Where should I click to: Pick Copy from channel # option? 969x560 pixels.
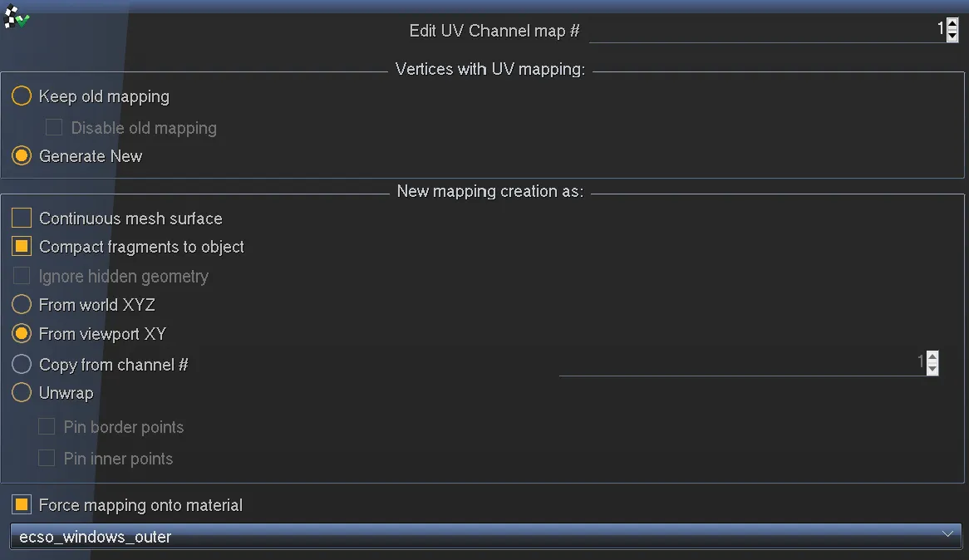pos(22,365)
